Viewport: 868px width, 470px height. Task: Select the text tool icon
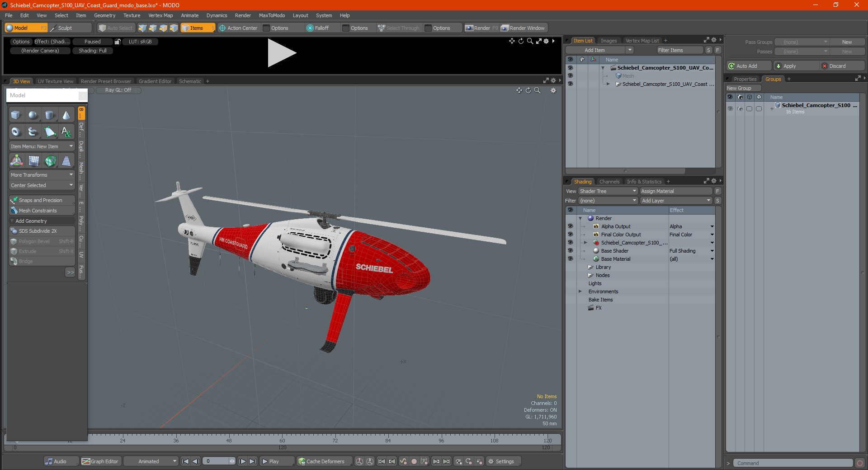pos(66,132)
